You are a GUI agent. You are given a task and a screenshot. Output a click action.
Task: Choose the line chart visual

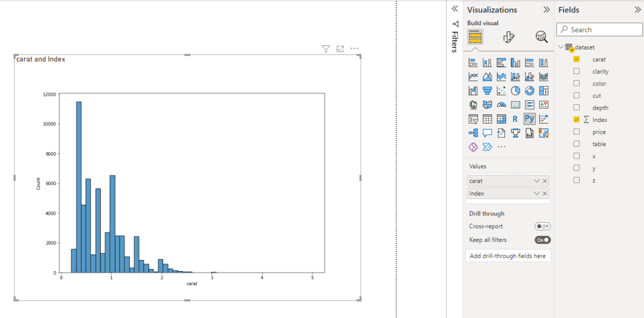473,76
